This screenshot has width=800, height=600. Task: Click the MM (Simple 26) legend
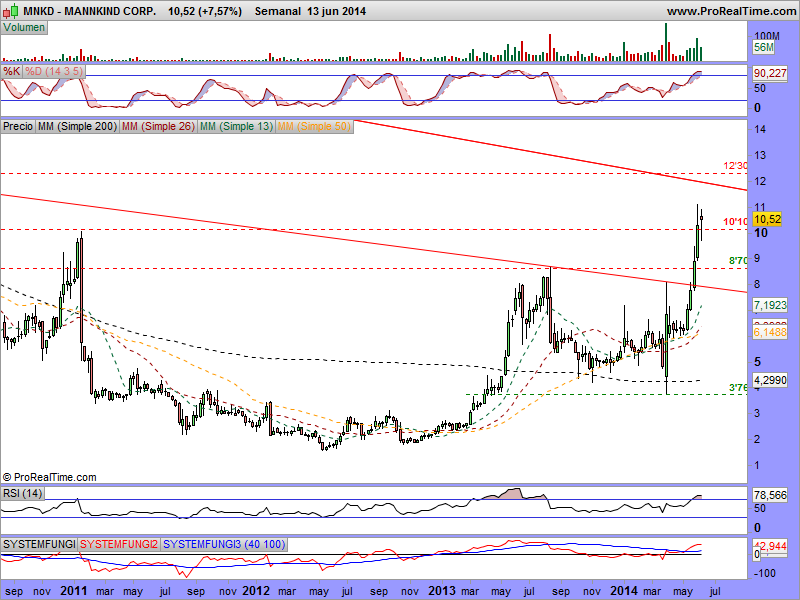coord(158,126)
